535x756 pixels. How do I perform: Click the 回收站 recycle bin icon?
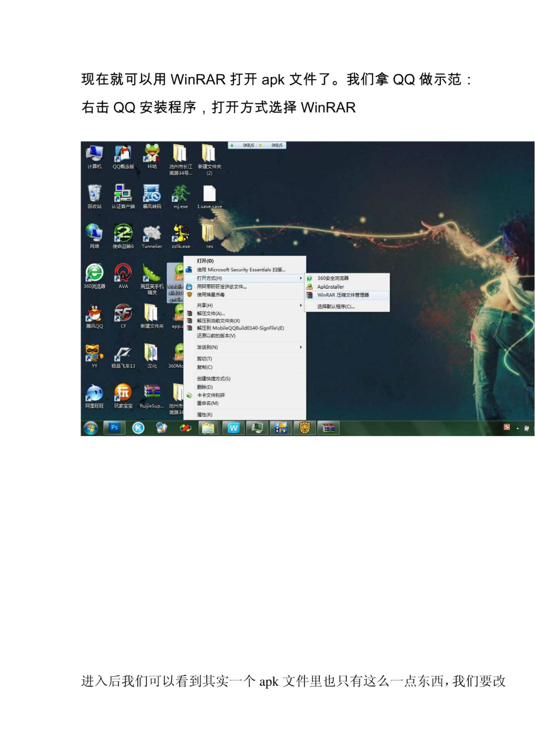[94, 195]
